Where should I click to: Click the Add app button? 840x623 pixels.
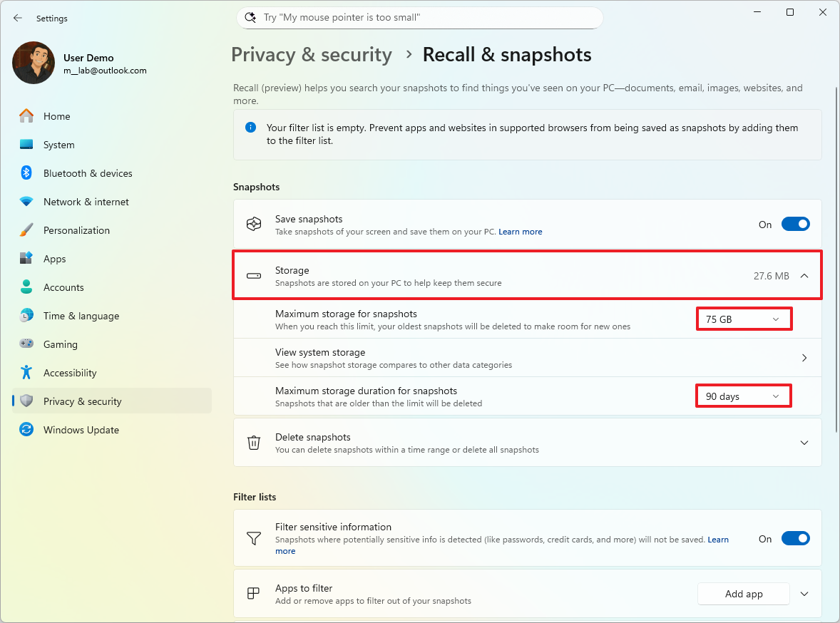tap(743, 593)
